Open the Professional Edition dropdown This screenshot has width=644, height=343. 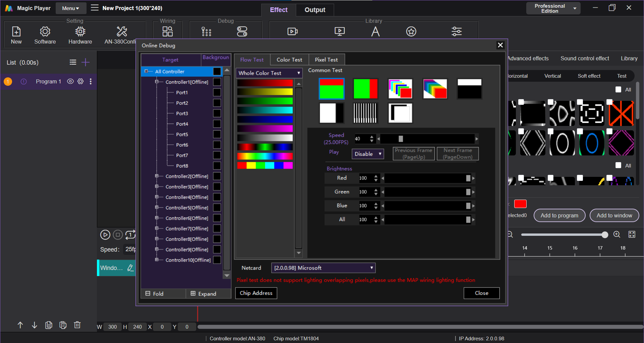(x=553, y=8)
